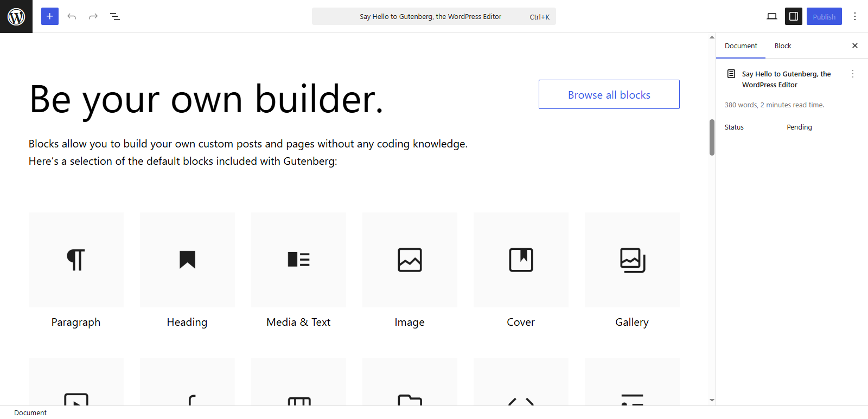Click the Image label text
This screenshot has width=868, height=419.
[410, 322]
